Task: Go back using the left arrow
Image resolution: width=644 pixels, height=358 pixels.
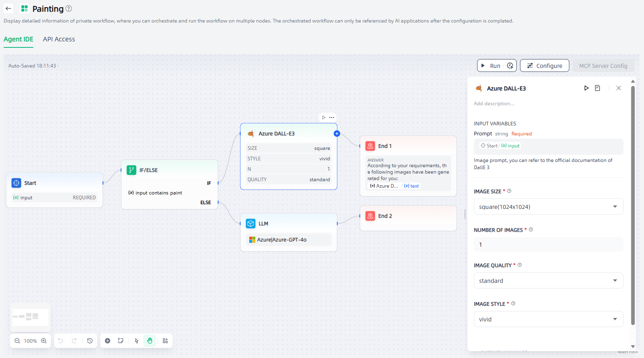Action: [8, 8]
